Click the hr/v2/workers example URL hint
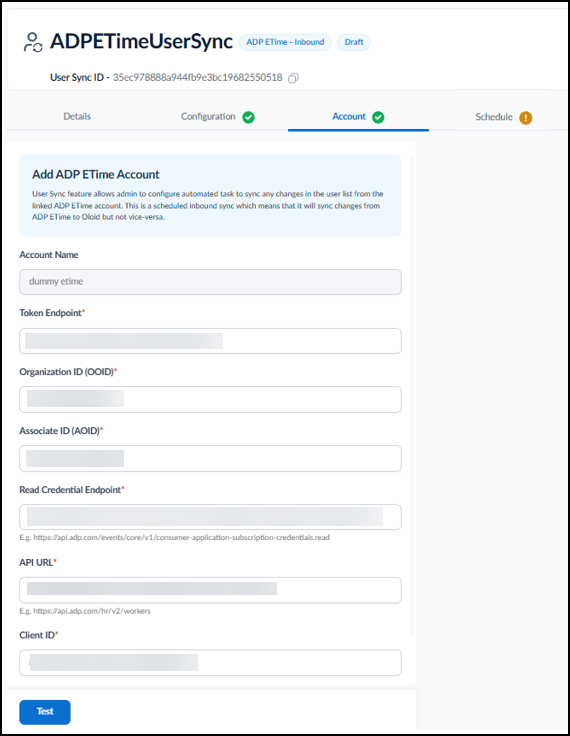The height and width of the screenshot is (736, 570). click(85, 611)
